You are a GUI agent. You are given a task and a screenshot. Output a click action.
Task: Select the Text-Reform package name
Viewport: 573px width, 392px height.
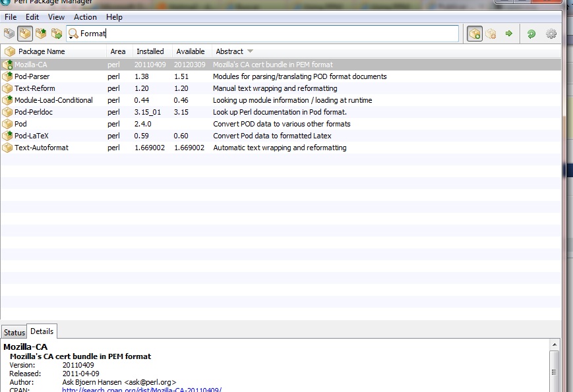coord(35,88)
